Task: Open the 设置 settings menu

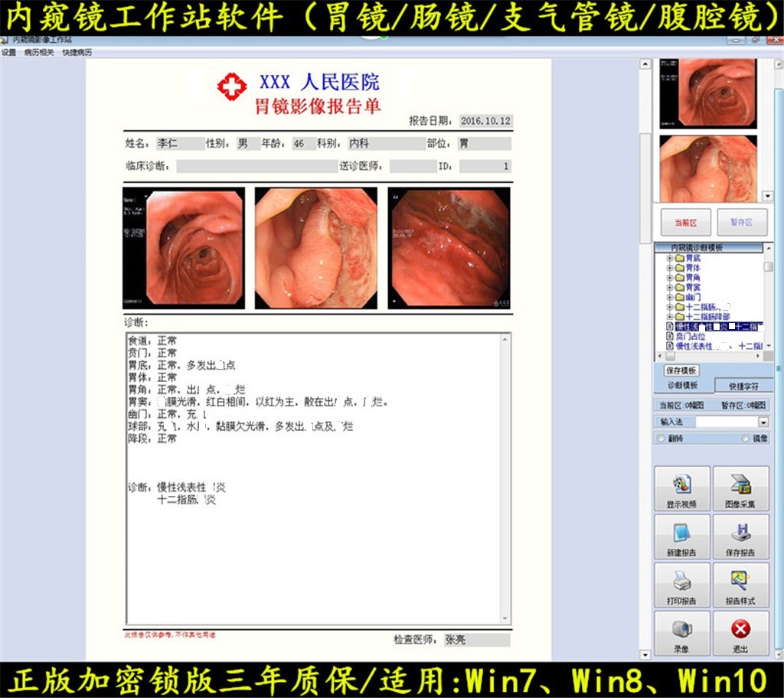Action: coord(8,53)
